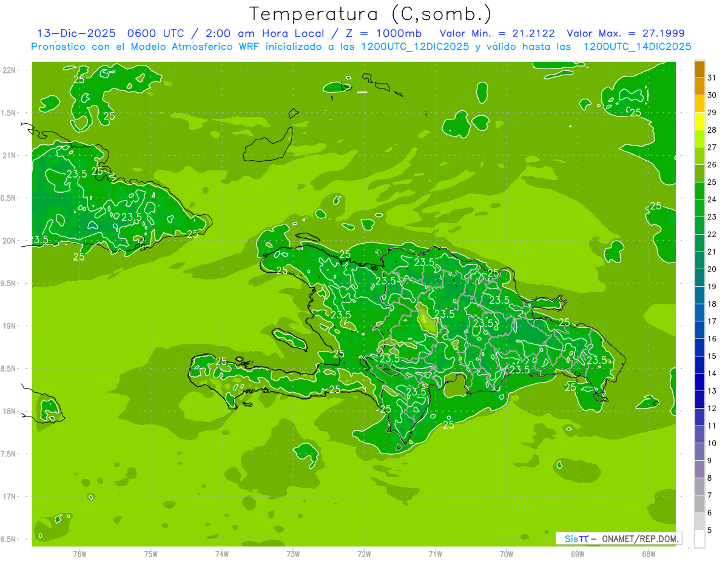The height and width of the screenshot is (562, 728).
Task: Select the teal swatch between 19 and 20
Action: 699,278
